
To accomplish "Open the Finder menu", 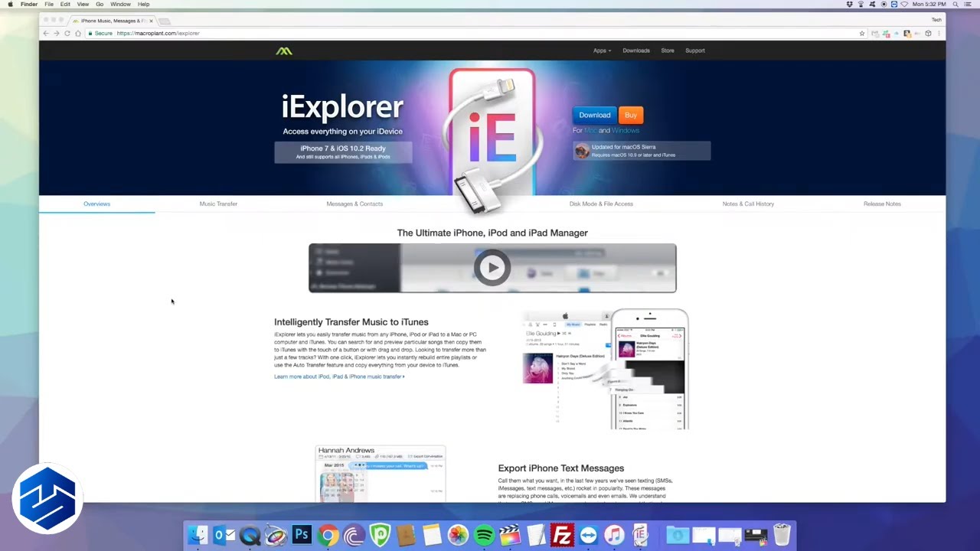I will coord(29,4).
